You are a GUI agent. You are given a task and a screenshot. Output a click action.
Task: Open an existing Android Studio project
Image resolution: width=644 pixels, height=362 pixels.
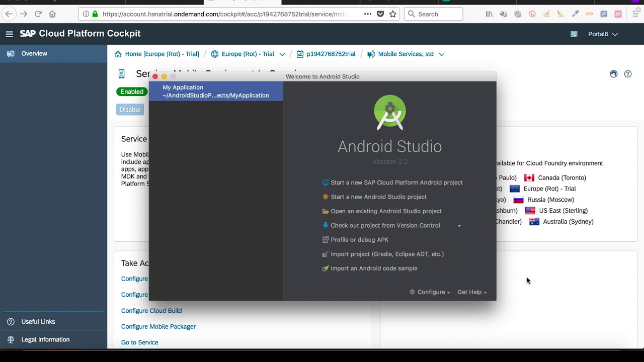(386, 211)
